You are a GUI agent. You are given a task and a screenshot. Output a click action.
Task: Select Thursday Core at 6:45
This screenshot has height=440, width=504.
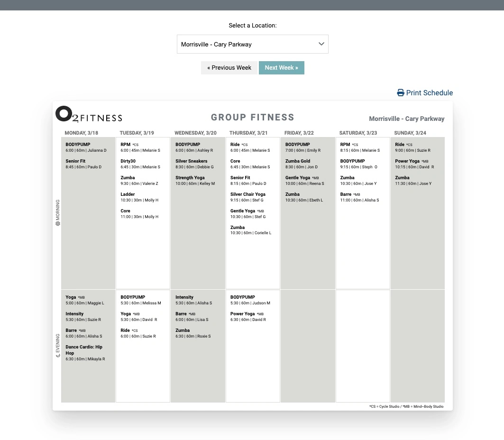pos(250,164)
